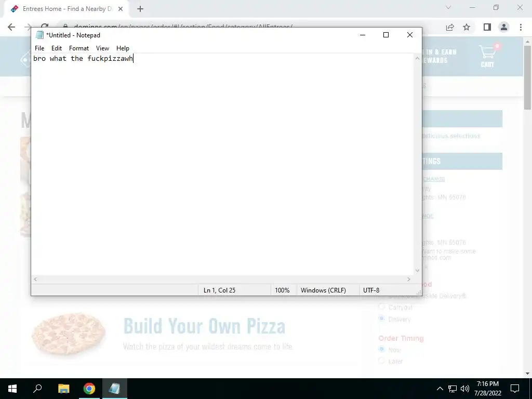This screenshot has width=532, height=399.
Task: Minimize the Notepad window
Action: click(x=362, y=35)
